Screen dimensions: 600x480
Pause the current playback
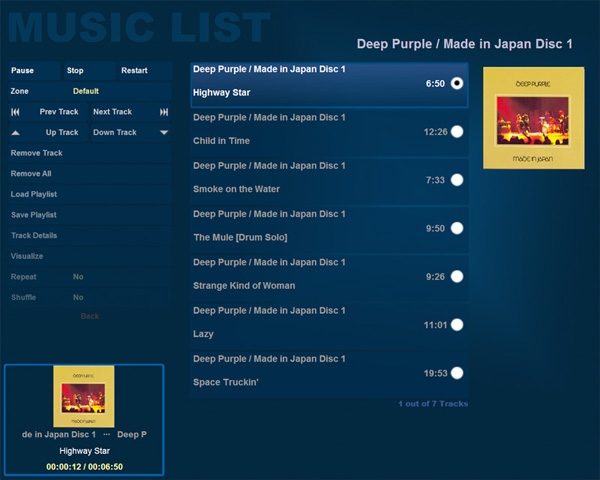(34, 70)
